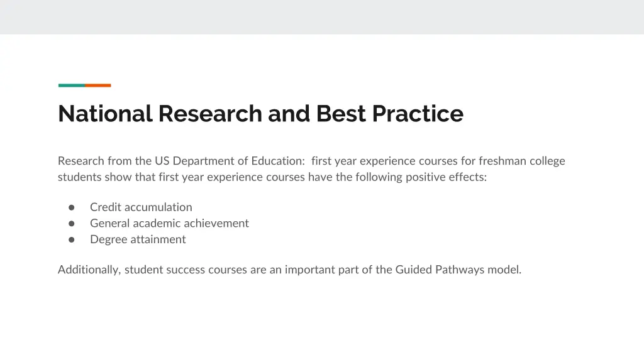The image size is (644, 362).
Task: Click the bullet dot beside Credit accumulation
Action: [72, 207]
